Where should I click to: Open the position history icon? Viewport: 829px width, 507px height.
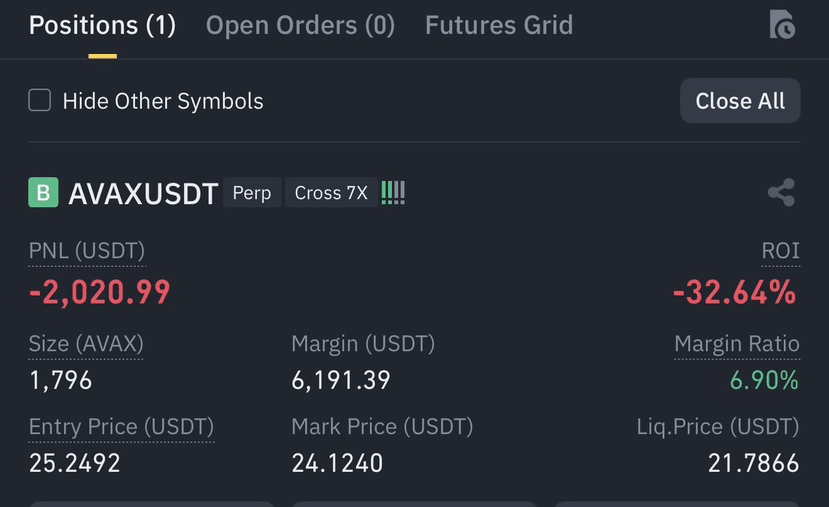[x=782, y=24]
